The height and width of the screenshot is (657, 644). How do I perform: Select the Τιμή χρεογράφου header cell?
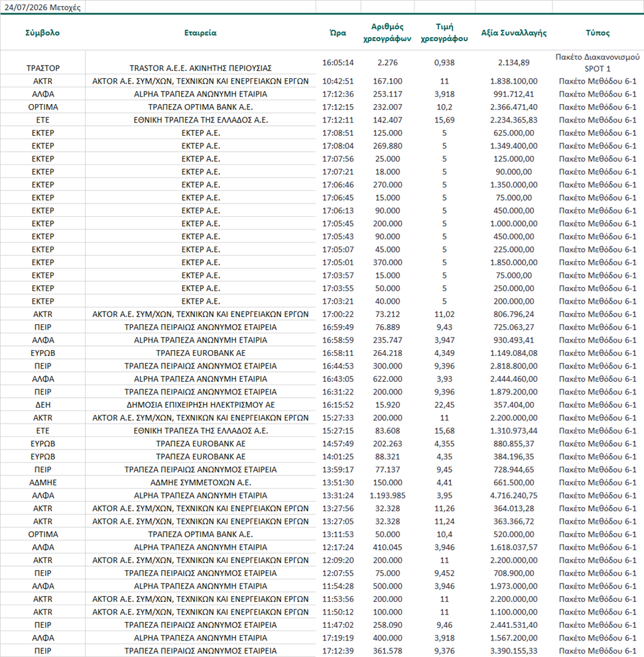444,32
